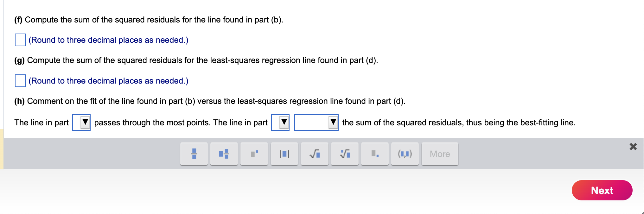Insert an ordered pair template

point(405,154)
